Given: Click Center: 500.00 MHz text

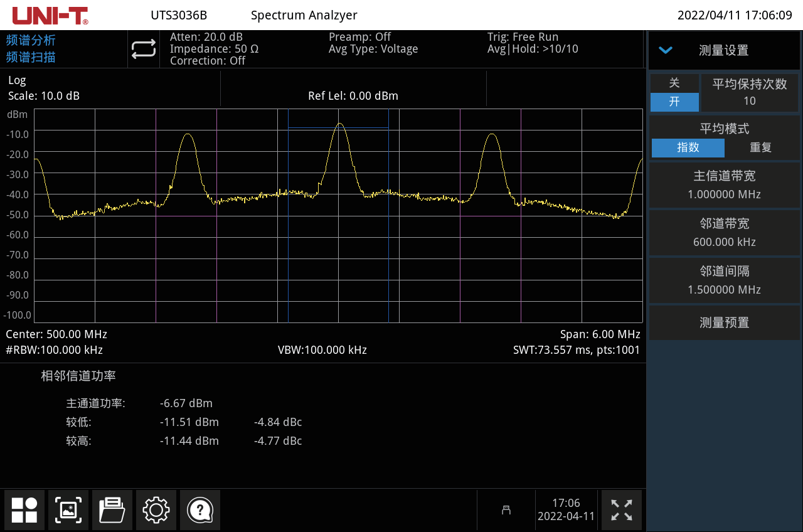Looking at the screenshot, I should (x=56, y=334).
